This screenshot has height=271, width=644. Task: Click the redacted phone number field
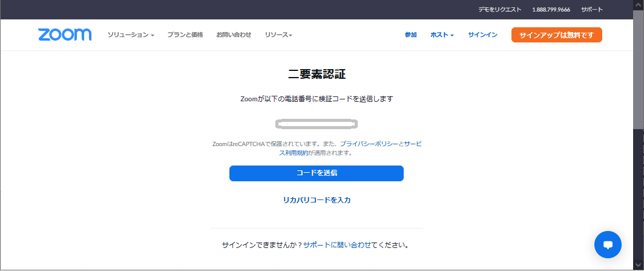(316, 123)
